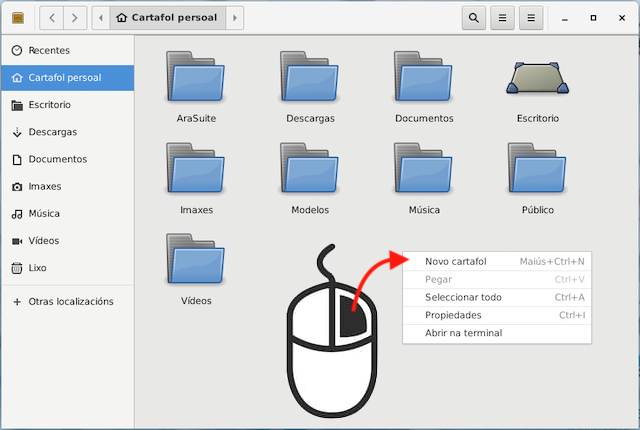This screenshot has height=430, width=640.
Task: Open the Modelos folder
Action: 310,171
